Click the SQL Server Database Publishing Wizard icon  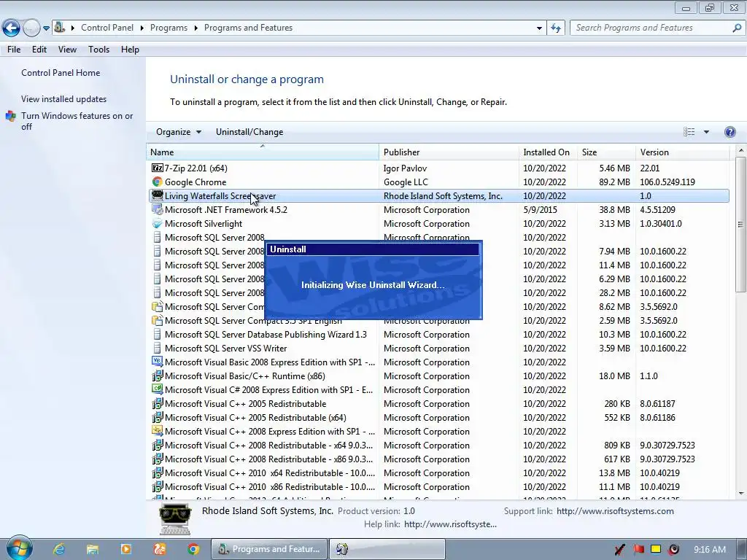[158, 334]
